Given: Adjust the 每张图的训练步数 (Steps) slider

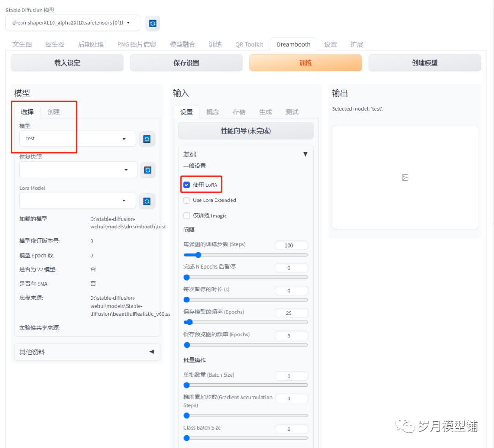Looking at the screenshot, I should (246, 255).
